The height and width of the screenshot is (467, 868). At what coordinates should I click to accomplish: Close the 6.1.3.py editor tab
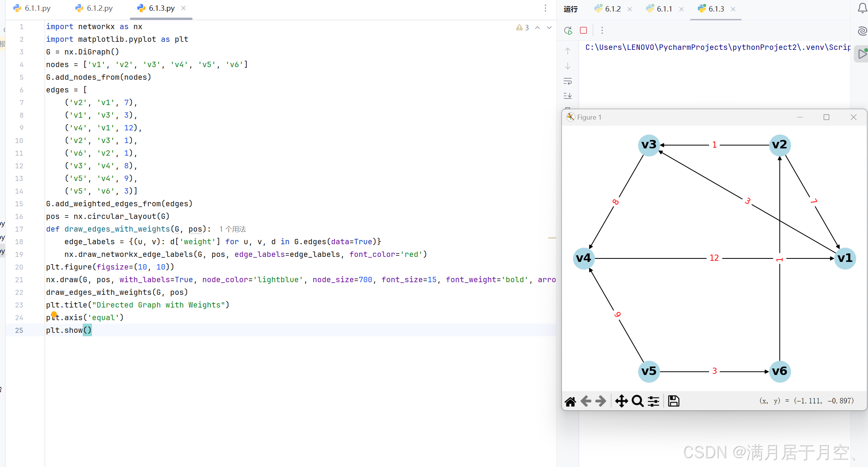pos(183,8)
